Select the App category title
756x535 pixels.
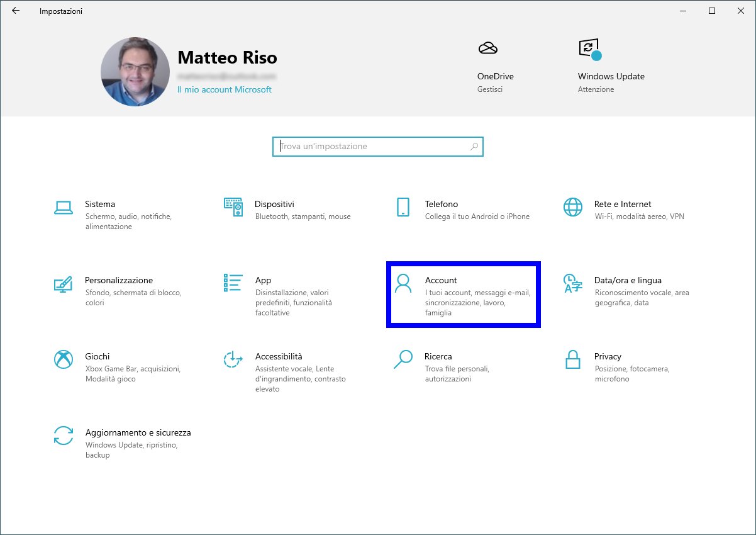click(x=263, y=280)
